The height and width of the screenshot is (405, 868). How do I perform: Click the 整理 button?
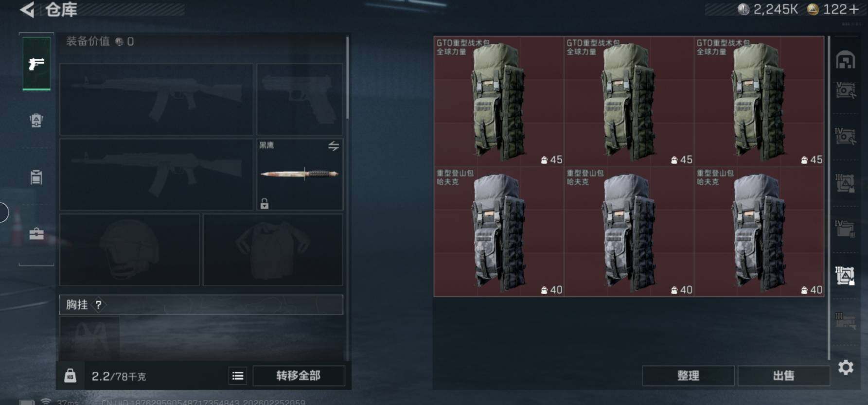coord(688,376)
